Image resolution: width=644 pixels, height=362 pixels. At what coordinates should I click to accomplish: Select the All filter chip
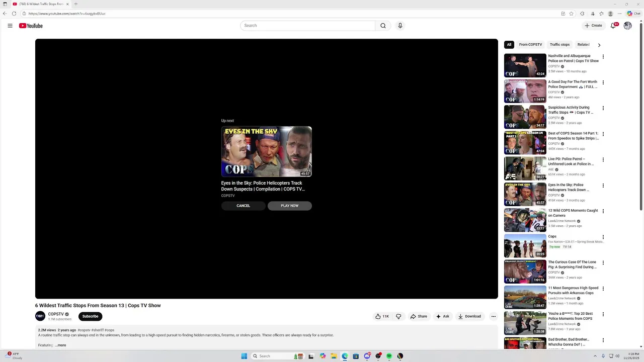click(x=509, y=45)
